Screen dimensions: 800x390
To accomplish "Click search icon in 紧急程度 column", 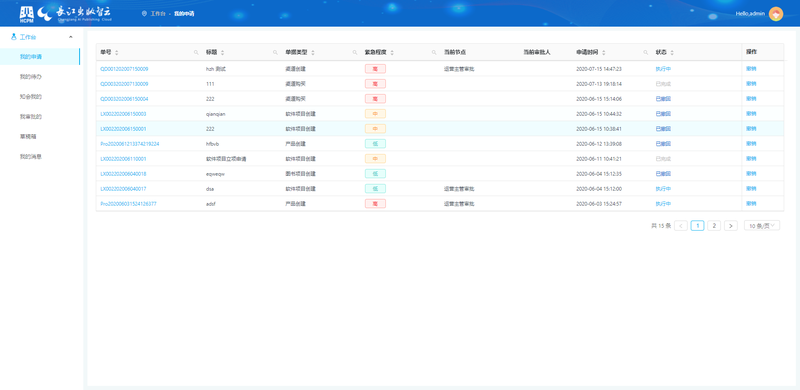I will [x=434, y=53].
